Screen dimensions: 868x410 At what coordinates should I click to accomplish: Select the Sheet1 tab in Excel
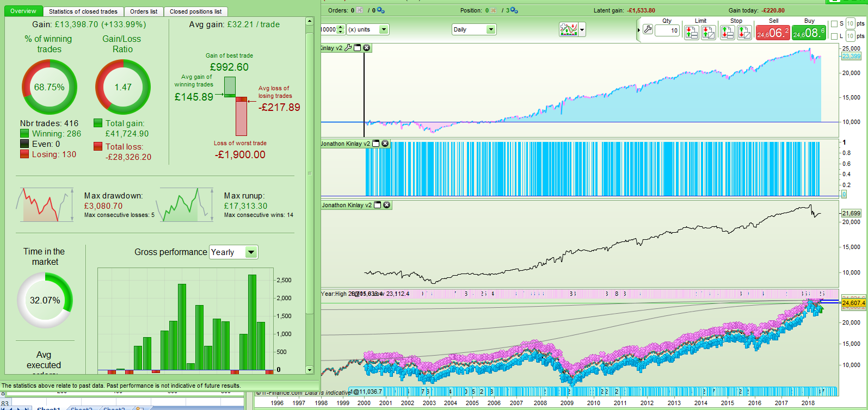click(48, 408)
